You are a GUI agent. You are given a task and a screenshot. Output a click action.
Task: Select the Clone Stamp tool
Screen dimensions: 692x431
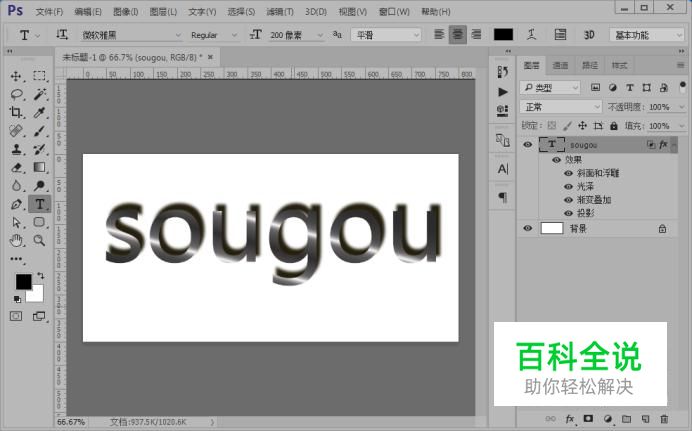16,149
